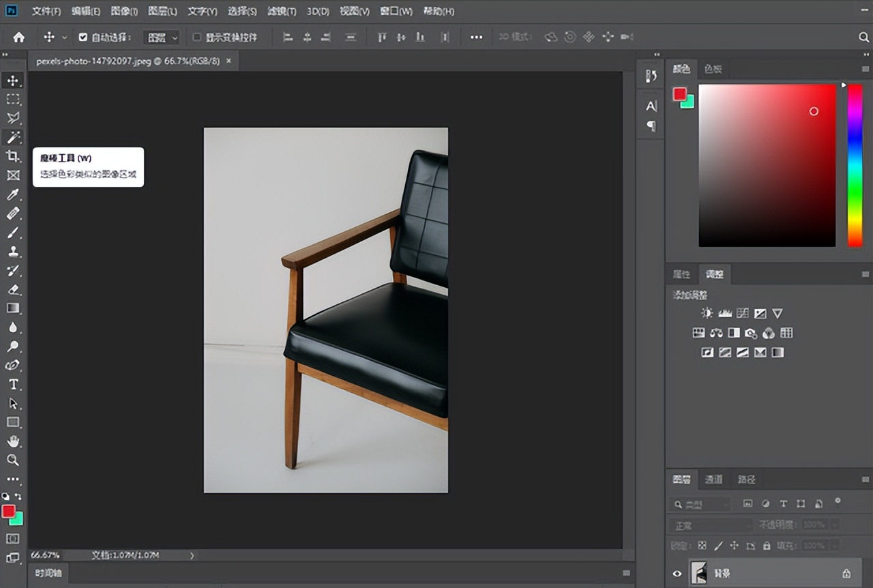
Task: Switch to the 通道 tab
Action: pyautogui.click(x=713, y=480)
